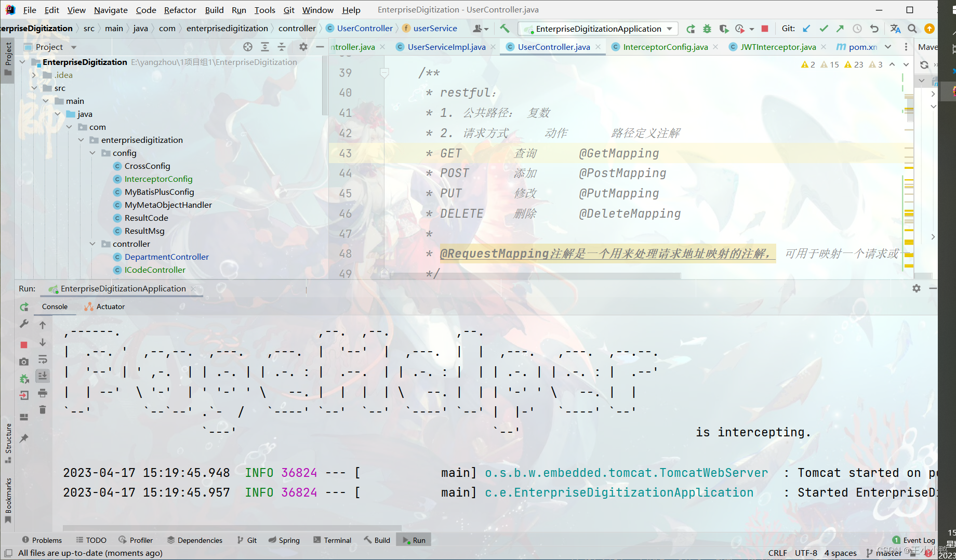Open the Refactor menu
This screenshot has width=956, height=560.
(x=180, y=10)
